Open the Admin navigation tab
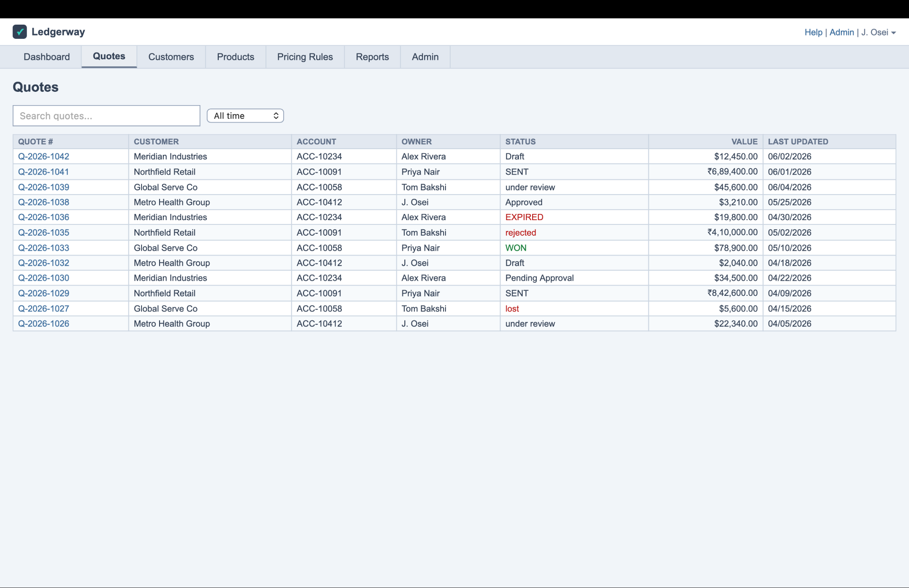Image resolution: width=909 pixels, height=588 pixels. (425, 57)
